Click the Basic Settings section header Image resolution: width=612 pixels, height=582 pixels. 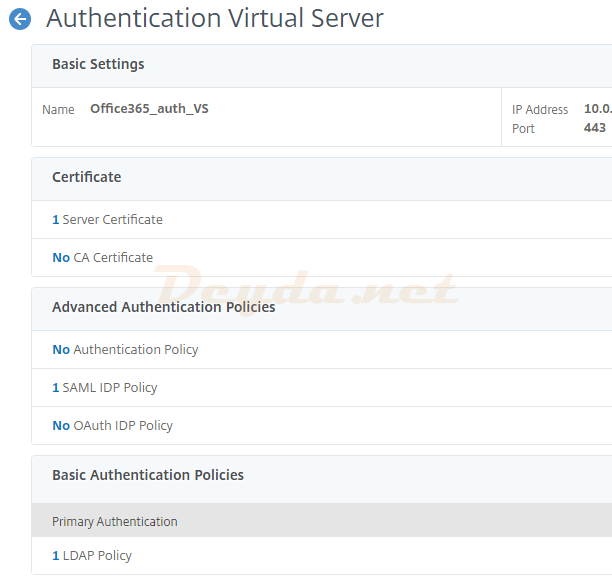98,64
